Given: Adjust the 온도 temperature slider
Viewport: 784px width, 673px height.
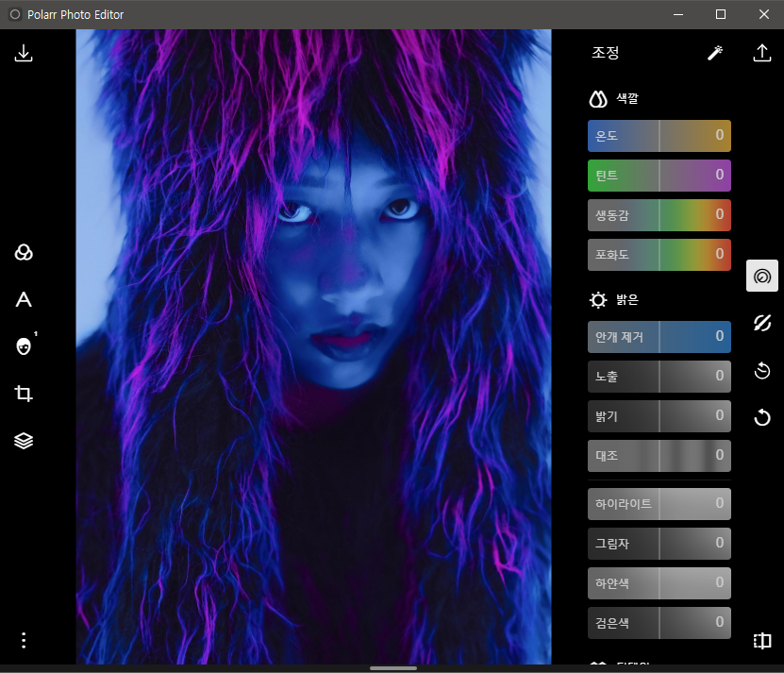Looking at the screenshot, I should click(659, 136).
